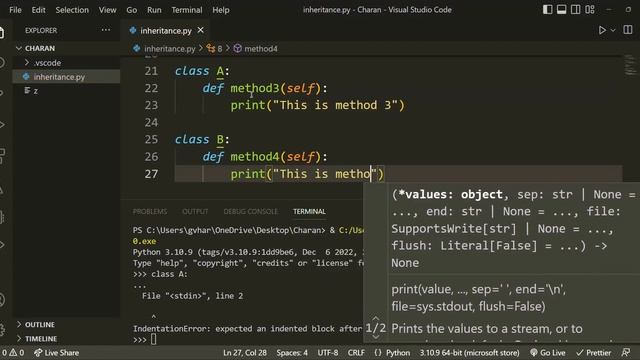Change file encoding UTF-8
This screenshot has width=640, height=360.
(328, 353)
